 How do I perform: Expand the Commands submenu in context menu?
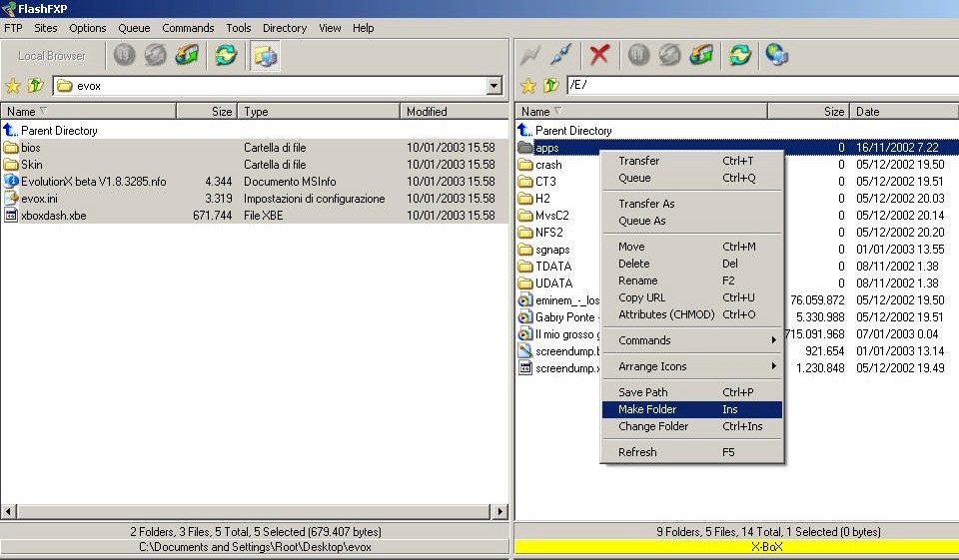click(x=692, y=340)
